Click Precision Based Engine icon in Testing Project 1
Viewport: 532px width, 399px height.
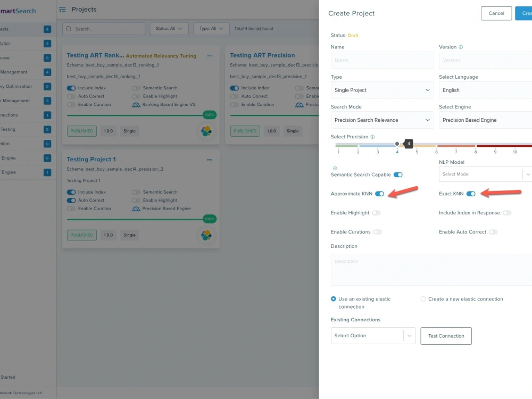click(x=136, y=209)
